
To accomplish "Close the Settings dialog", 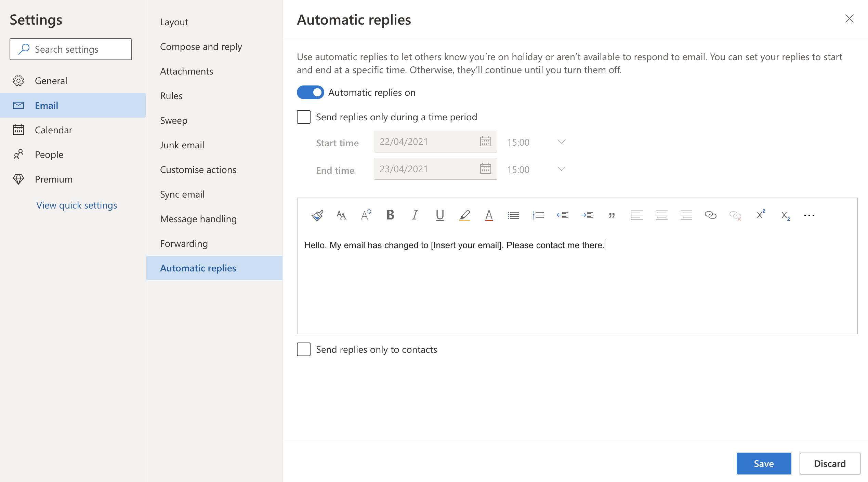I will [x=849, y=18].
